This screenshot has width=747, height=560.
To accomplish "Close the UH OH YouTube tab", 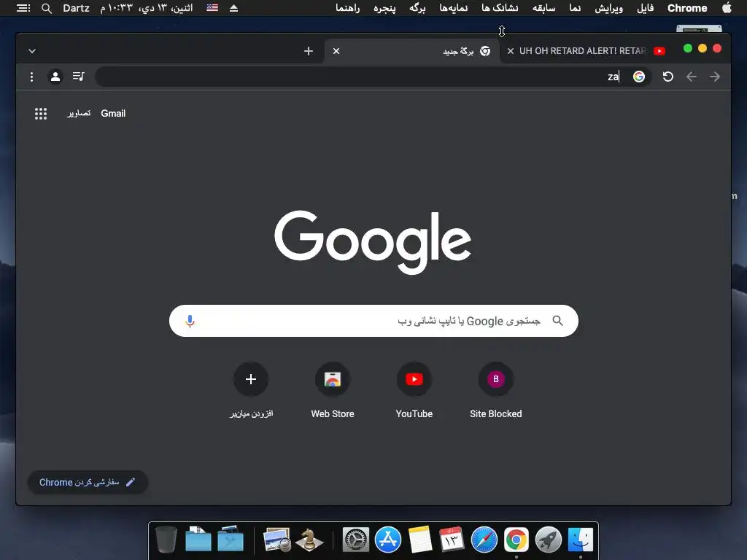I will [x=510, y=51].
